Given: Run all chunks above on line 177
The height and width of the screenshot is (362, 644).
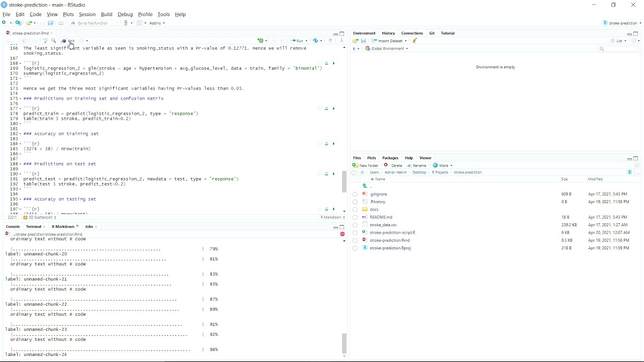Looking at the screenshot, I should coord(327,109).
